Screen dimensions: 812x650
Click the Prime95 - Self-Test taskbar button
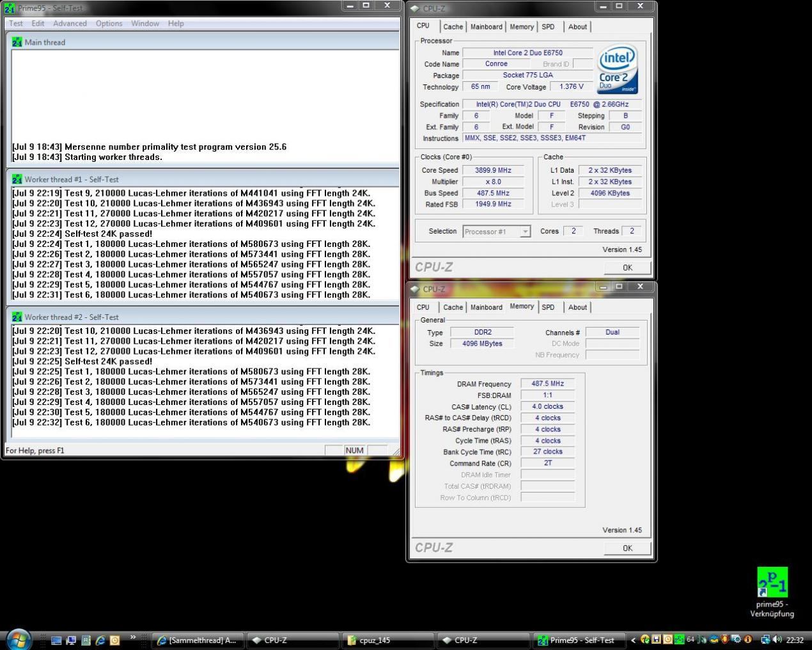(578, 640)
